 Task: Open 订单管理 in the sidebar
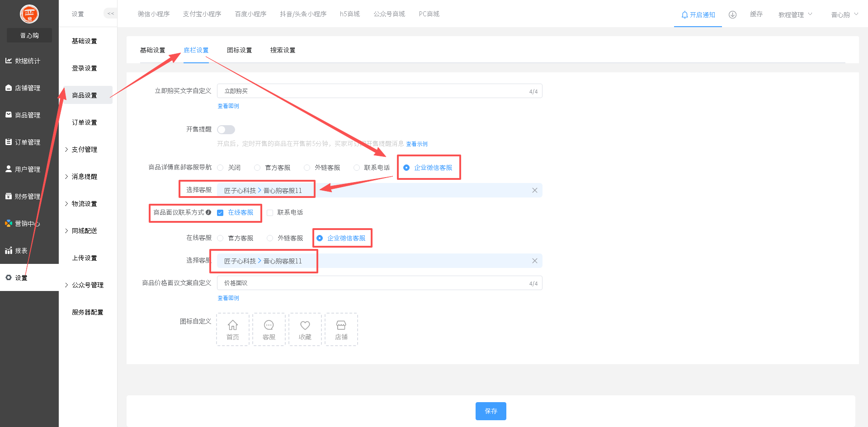pos(23,142)
